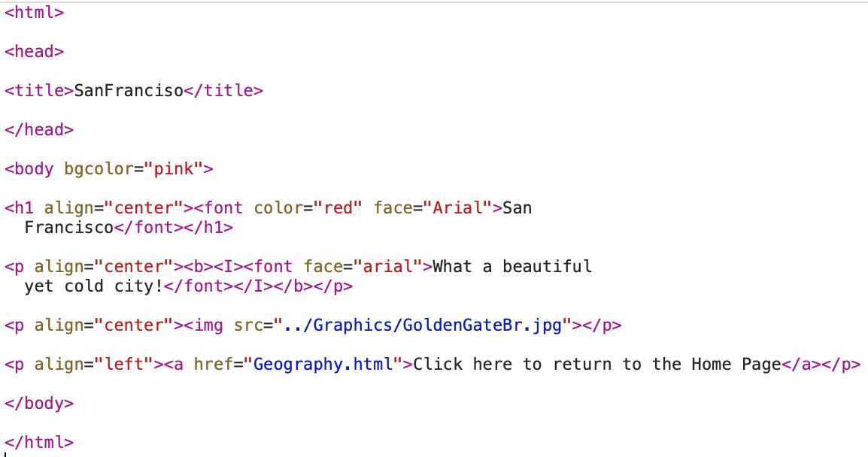Image resolution: width=868 pixels, height=457 pixels.
Task: Open the Geography.html href link
Action: click(x=323, y=365)
